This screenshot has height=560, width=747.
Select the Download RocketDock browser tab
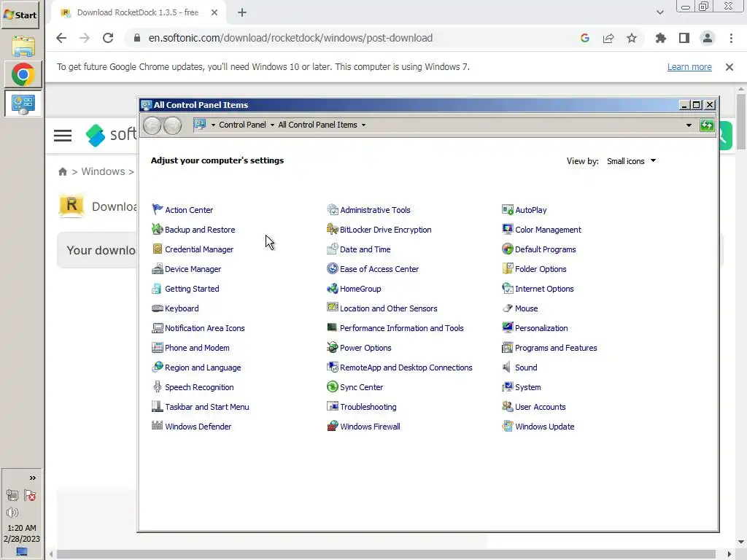click(138, 12)
